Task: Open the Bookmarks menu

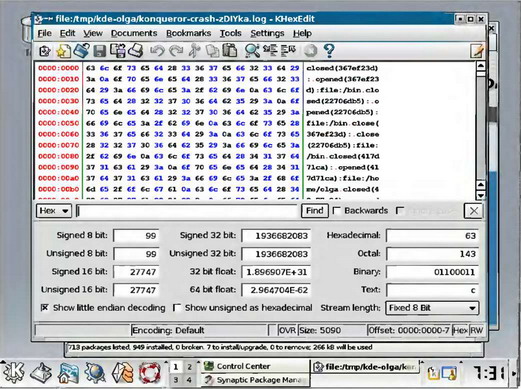Action: click(188, 33)
